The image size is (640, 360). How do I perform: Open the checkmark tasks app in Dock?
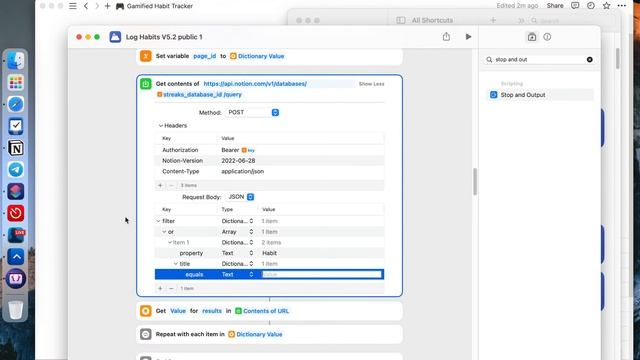[16, 126]
